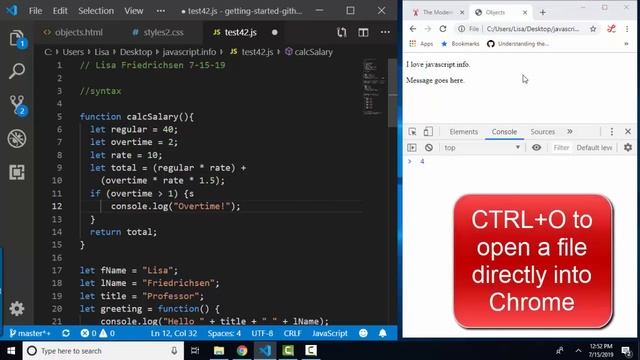Toggle the device toolbar in DevTools
Screen dimensions: 640x360
[428, 131]
